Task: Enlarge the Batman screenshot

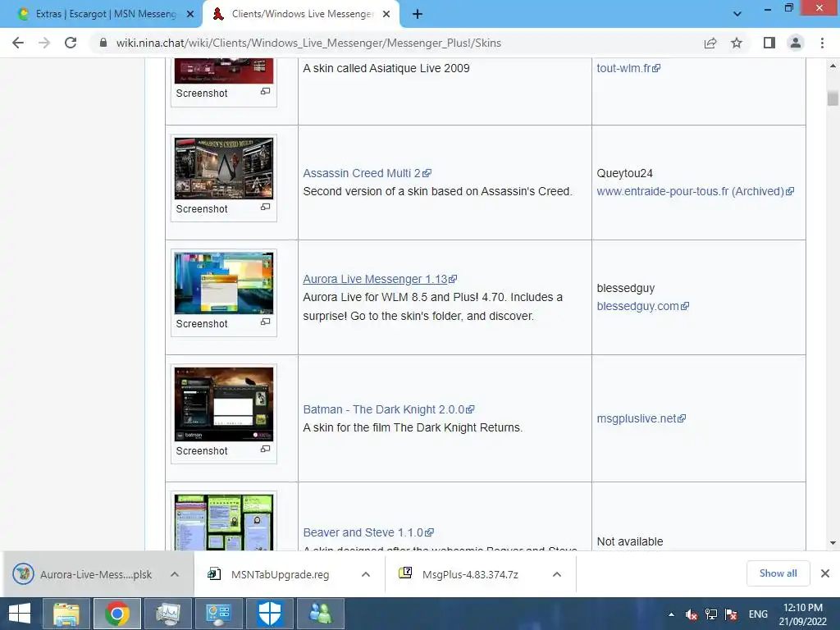Action: [x=265, y=449]
